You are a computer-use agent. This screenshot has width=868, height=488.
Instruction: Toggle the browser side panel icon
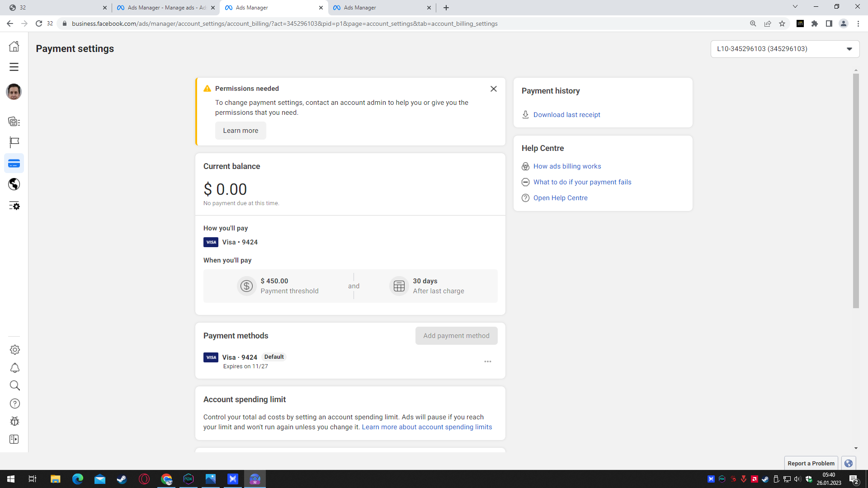pos(829,23)
